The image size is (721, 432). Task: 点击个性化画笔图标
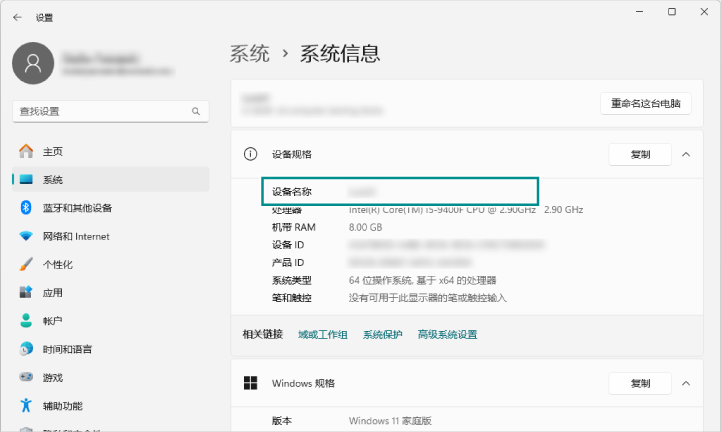pyautogui.click(x=26, y=264)
